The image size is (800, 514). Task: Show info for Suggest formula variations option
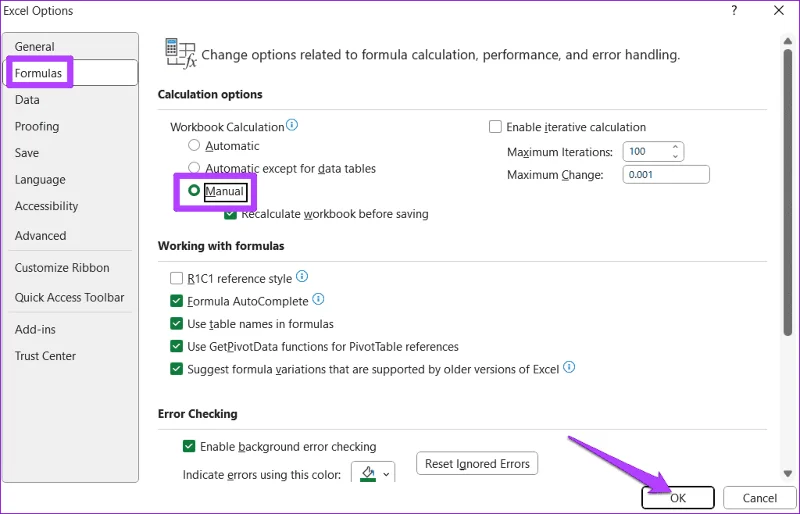569,368
